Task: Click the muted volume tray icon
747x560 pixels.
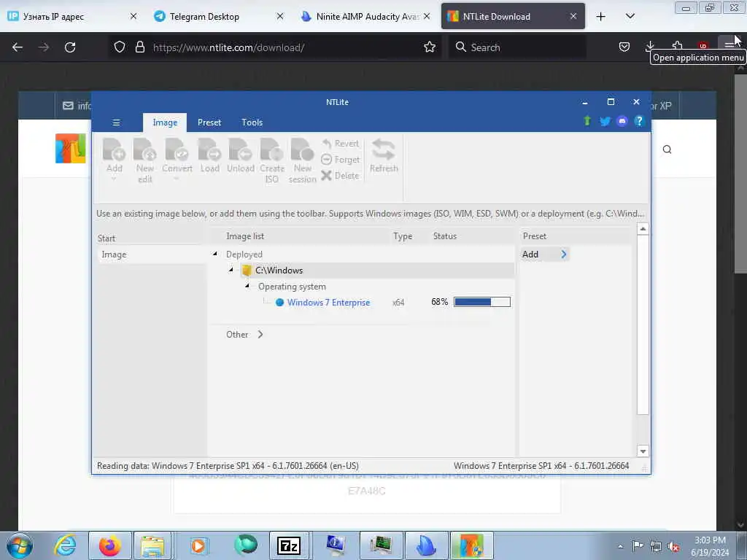Action: 673,547
